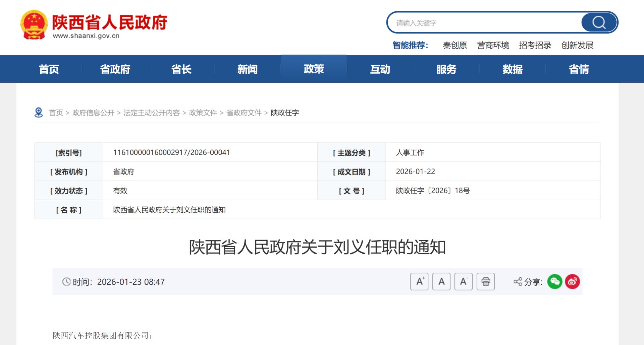Image resolution: width=644 pixels, height=345 pixels.
Task: Decrease font size with A- button
Action: pyautogui.click(x=463, y=282)
